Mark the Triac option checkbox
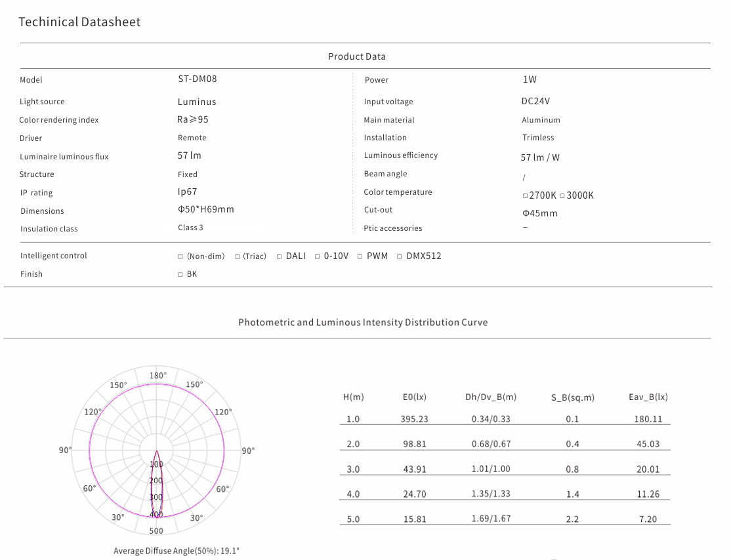The width and height of the screenshot is (731, 560). click(238, 256)
